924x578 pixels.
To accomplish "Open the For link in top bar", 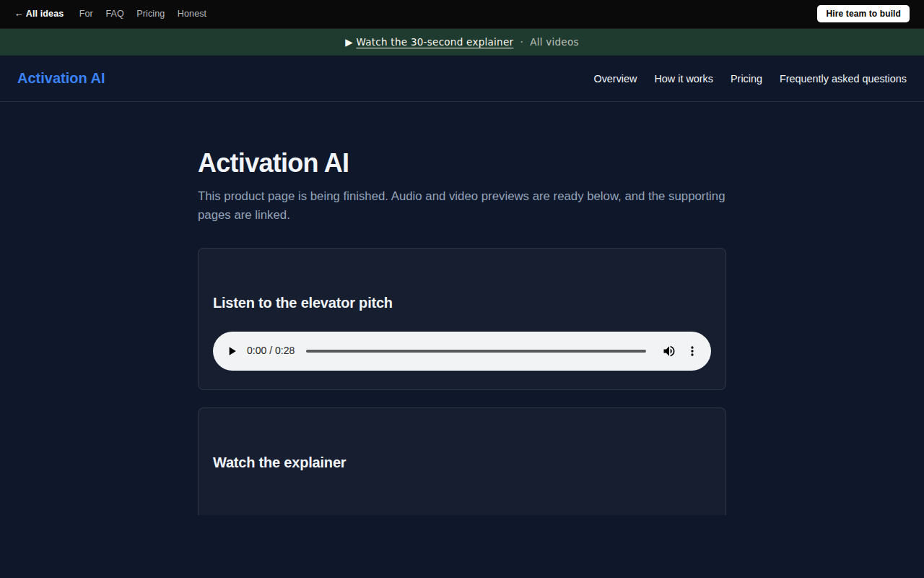I will (x=86, y=14).
